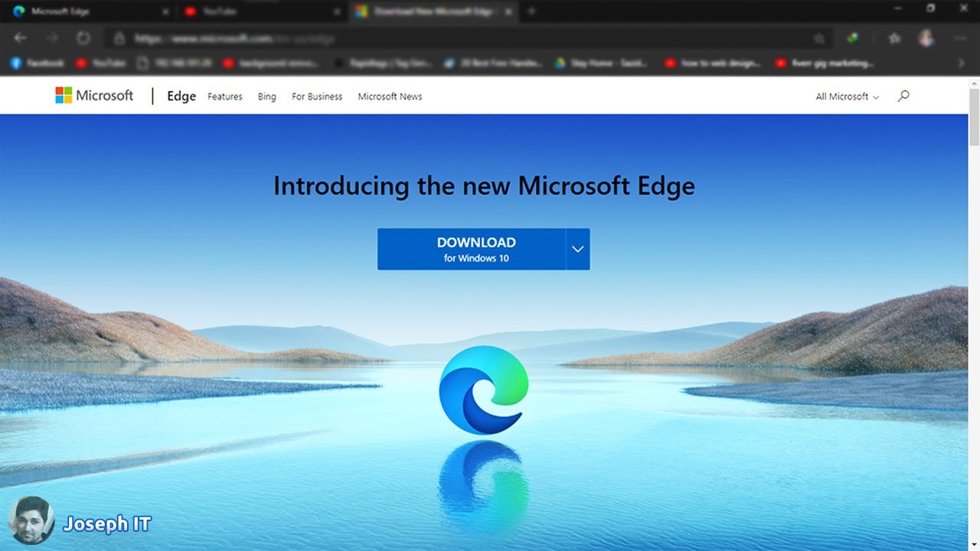
Task: Show more bookmarks with the overflow chevron
Action: pyautogui.click(x=962, y=64)
